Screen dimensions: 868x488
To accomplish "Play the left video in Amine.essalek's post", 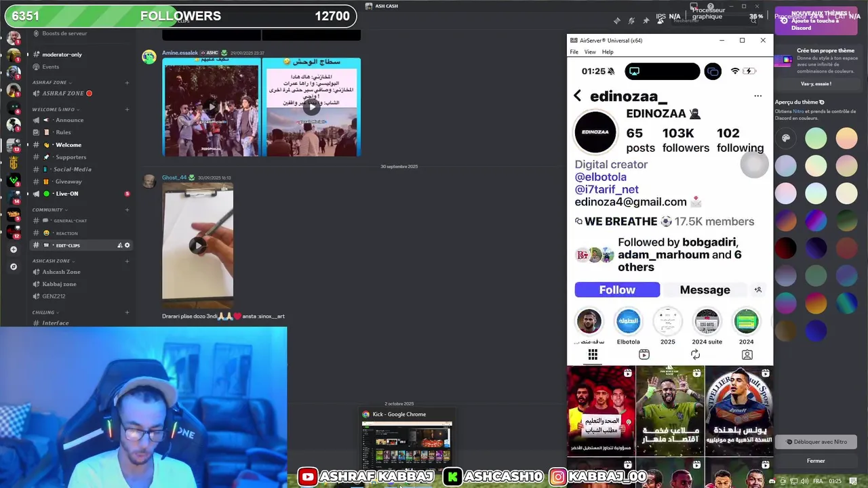I will 212,107.
